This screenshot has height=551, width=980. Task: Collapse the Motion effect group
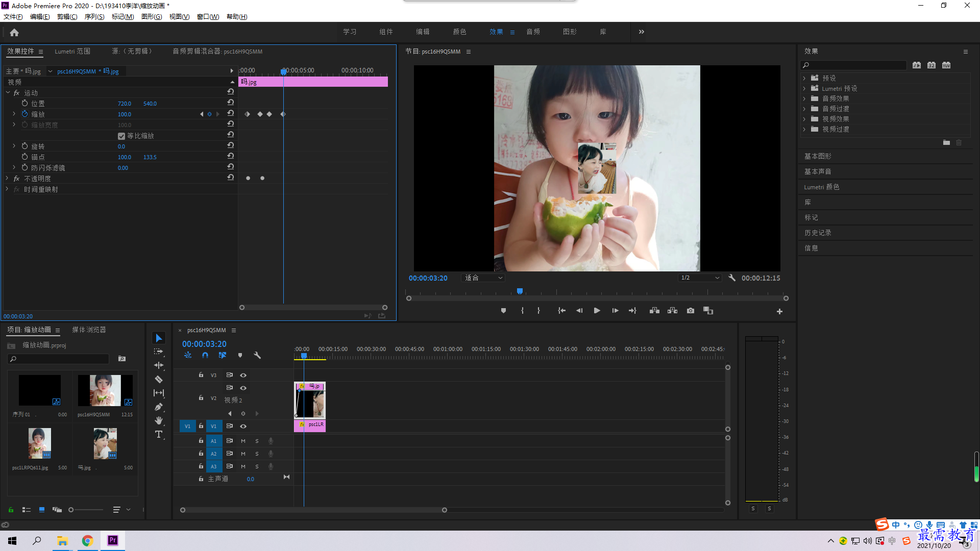click(8, 93)
